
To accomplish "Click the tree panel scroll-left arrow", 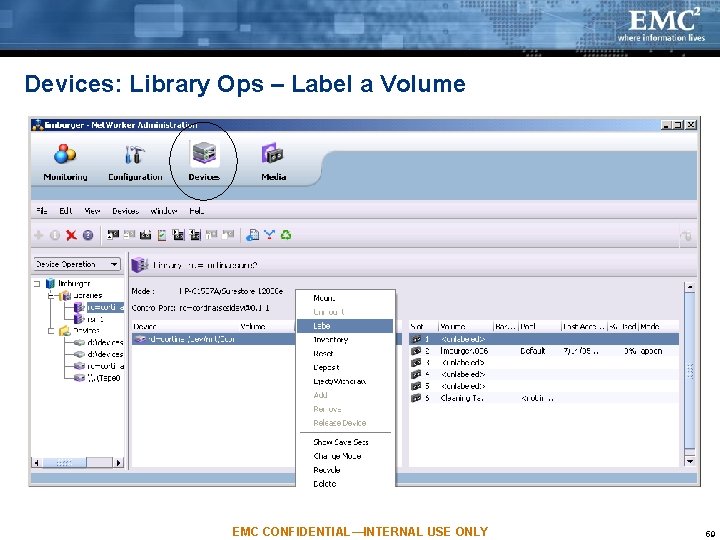I will (x=37, y=462).
